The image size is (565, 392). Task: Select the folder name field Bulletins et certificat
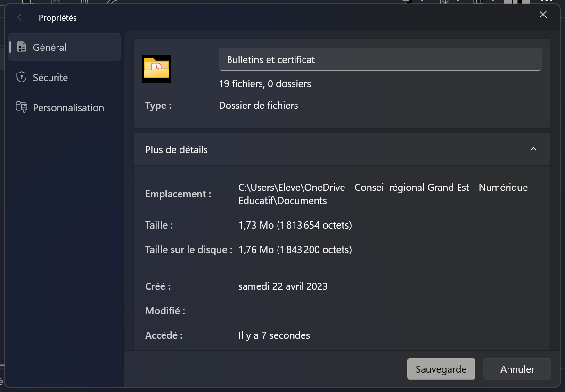click(x=380, y=59)
